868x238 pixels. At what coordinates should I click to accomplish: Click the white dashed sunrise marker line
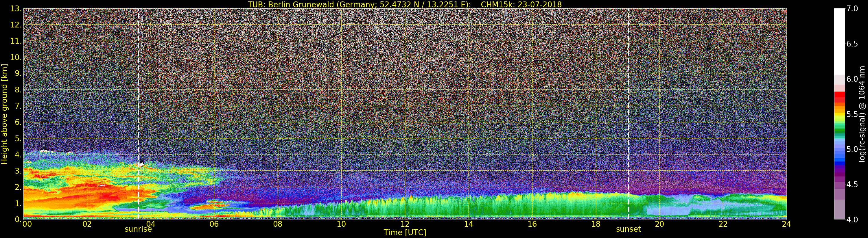[x=138, y=114]
